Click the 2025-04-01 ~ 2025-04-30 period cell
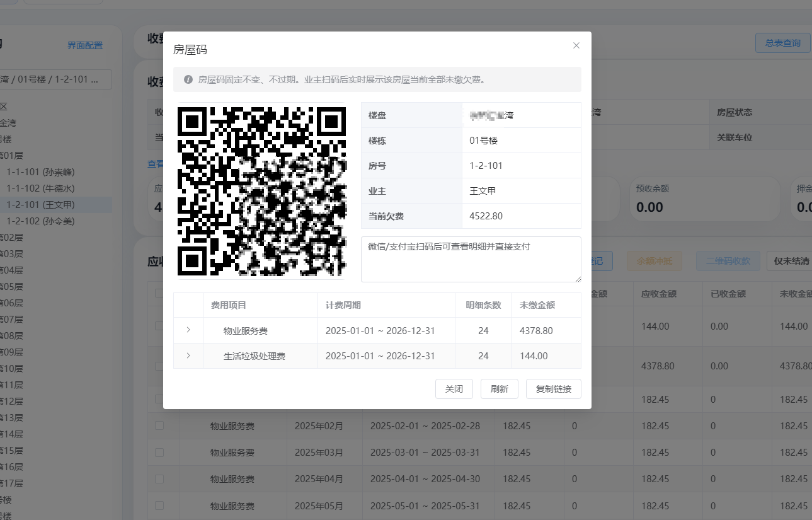 point(425,479)
